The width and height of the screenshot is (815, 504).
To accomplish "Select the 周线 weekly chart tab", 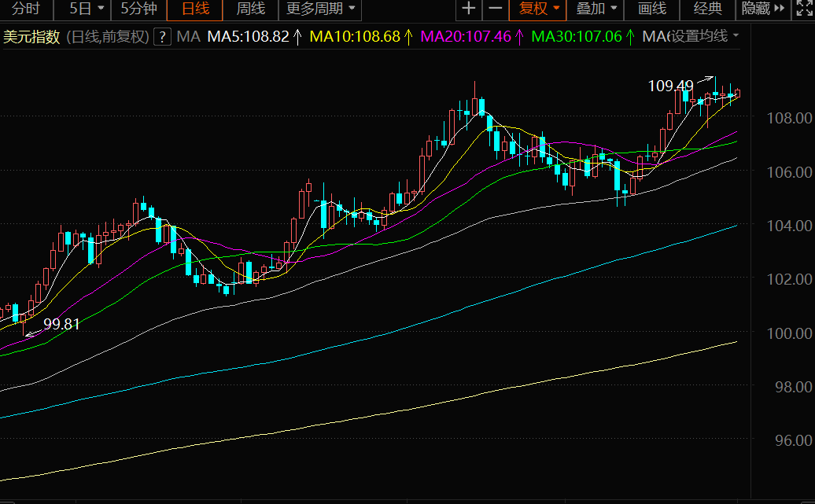I will pyautogui.click(x=251, y=9).
